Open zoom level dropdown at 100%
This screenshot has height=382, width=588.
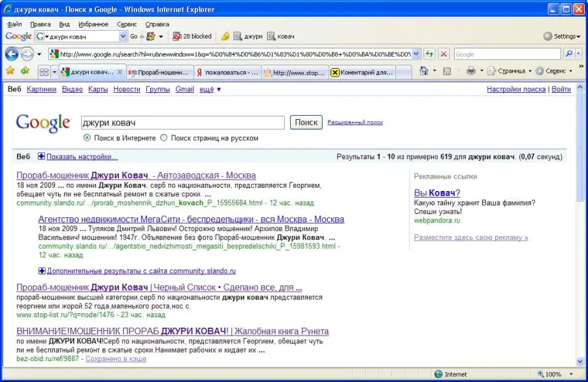click(x=571, y=374)
